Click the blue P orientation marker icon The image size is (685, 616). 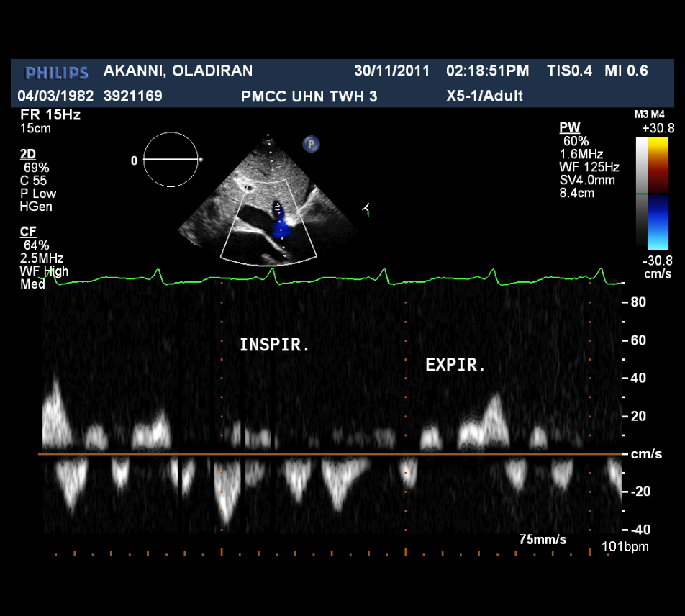point(311,144)
